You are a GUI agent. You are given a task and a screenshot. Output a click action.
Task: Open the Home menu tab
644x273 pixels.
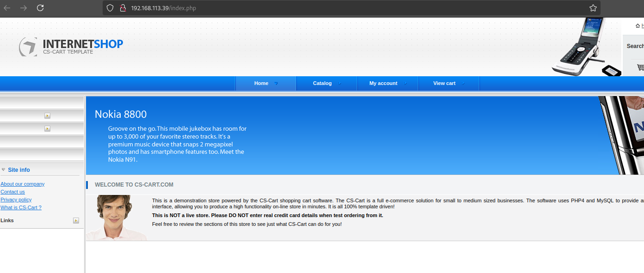(x=266, y=83)
